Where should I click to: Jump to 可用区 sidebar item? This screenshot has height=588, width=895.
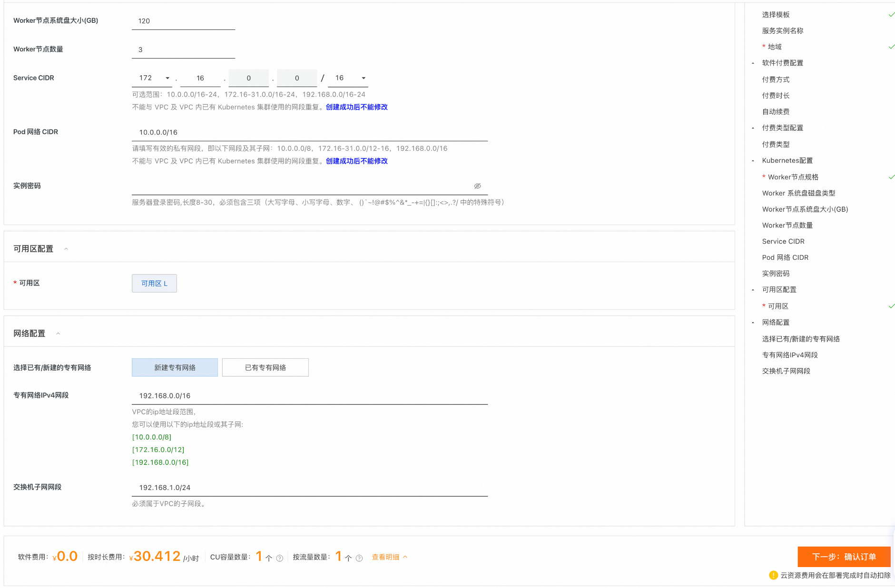click(778, 306)
